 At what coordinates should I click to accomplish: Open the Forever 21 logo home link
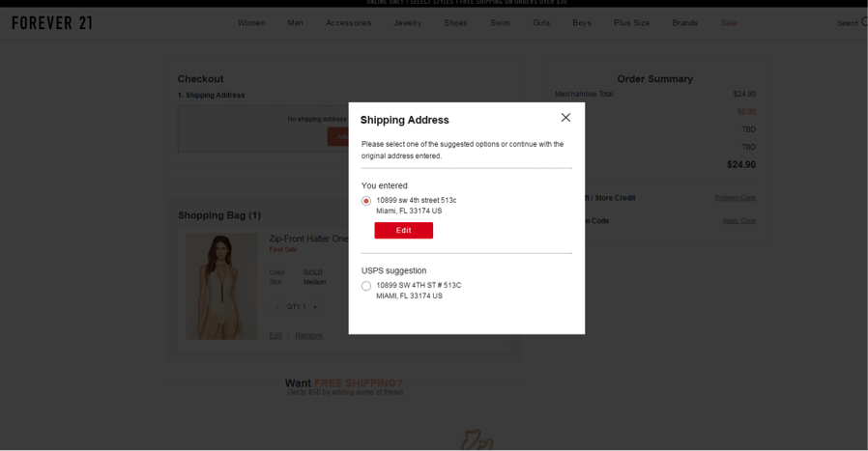[x=52, y=22]
